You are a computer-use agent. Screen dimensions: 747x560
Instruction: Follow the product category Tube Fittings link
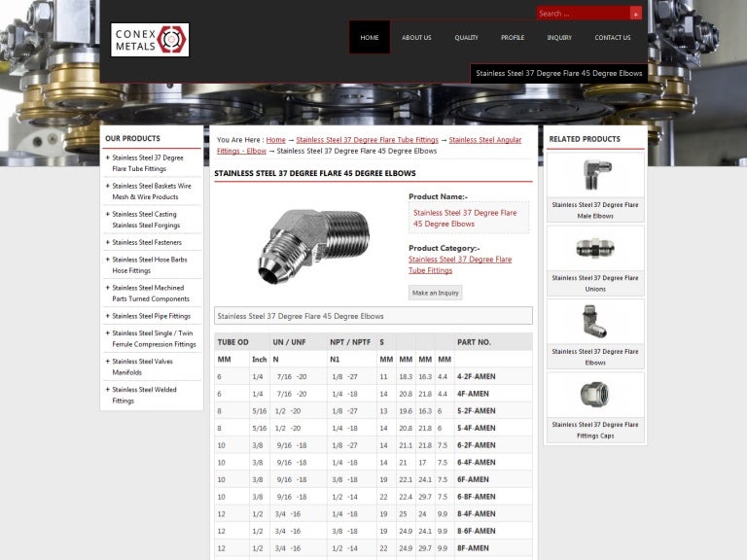459,264
